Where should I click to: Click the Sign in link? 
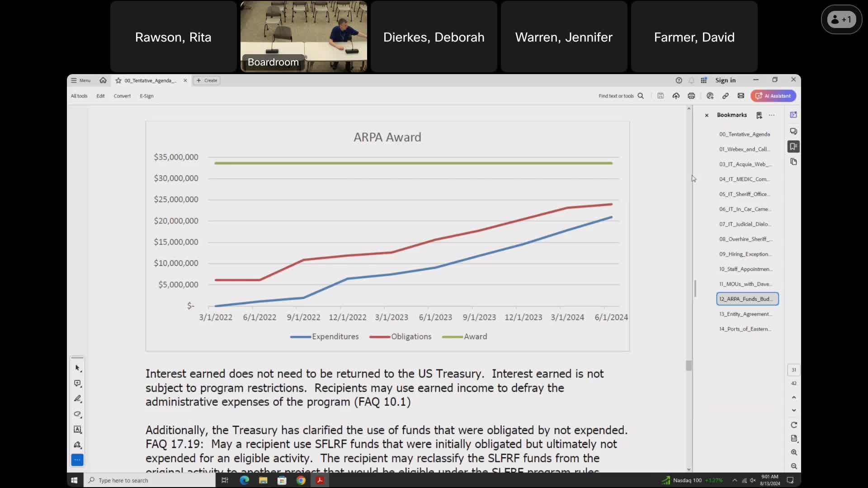(x=725, y=80)
